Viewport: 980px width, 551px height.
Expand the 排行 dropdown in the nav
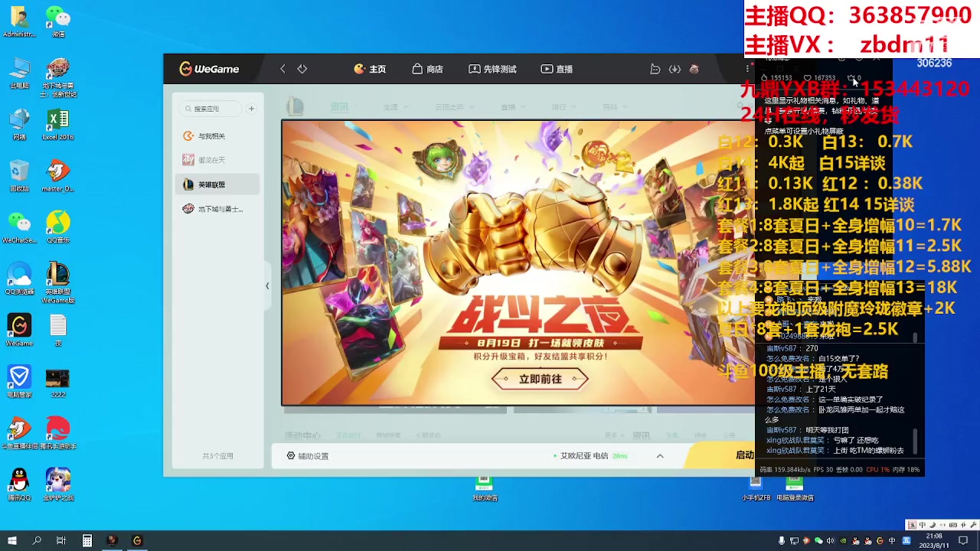(x=564, y=106)
